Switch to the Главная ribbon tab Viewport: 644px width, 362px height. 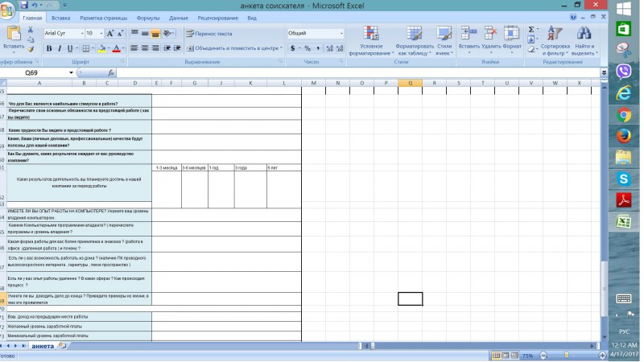point(32,18)
